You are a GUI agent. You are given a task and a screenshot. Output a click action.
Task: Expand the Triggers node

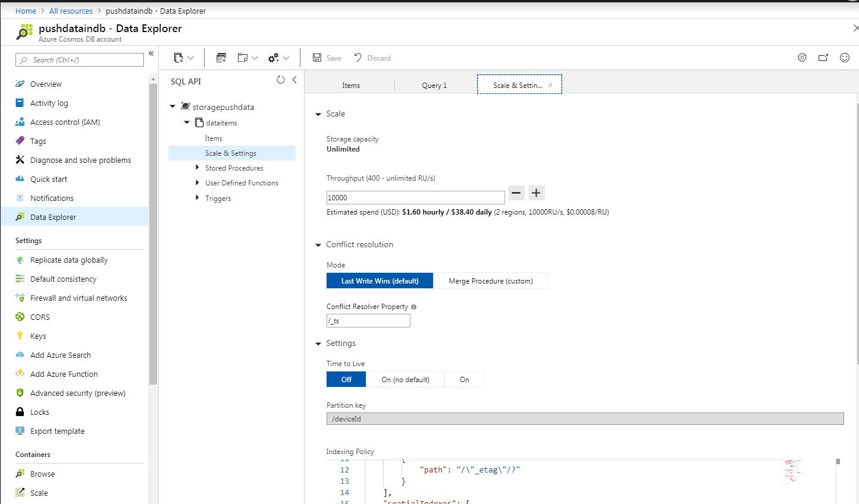(197, 198)
